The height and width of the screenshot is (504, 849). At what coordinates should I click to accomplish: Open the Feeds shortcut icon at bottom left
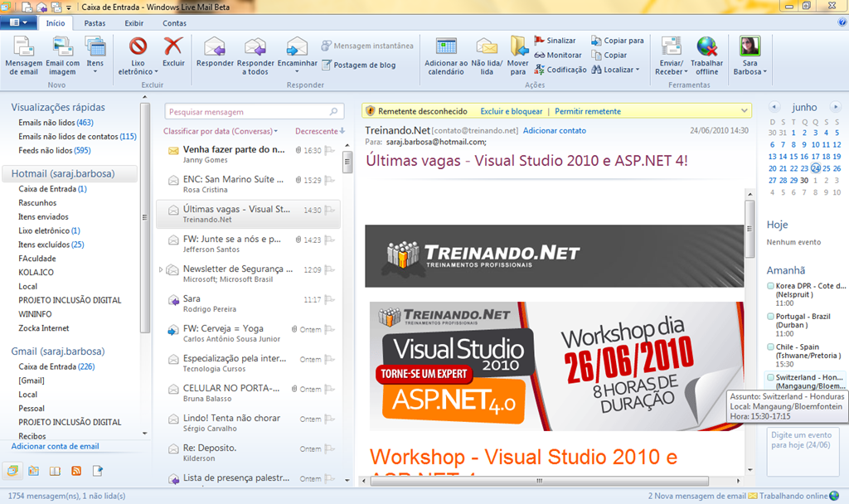point(76,471)
